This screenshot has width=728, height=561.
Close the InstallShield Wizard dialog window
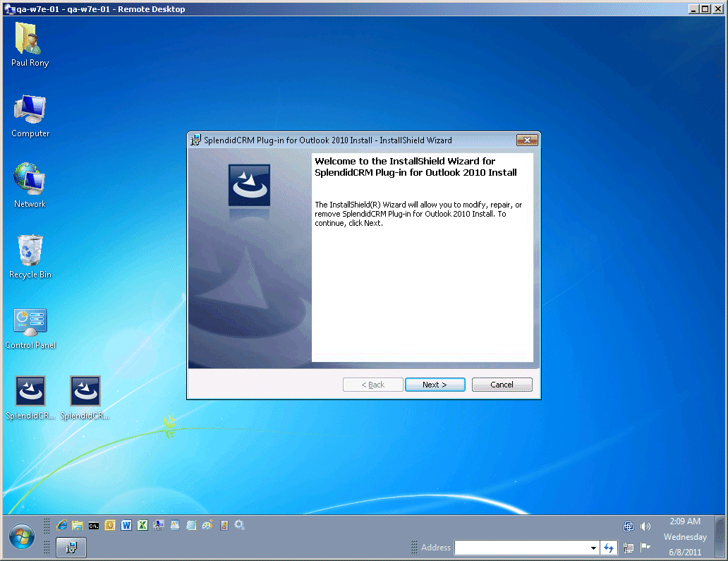point(527,140)
